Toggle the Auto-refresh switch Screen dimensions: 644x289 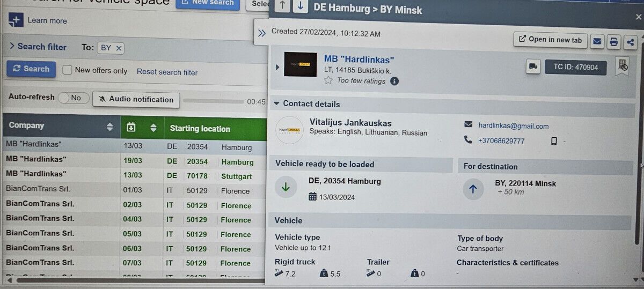click(74, 98)
